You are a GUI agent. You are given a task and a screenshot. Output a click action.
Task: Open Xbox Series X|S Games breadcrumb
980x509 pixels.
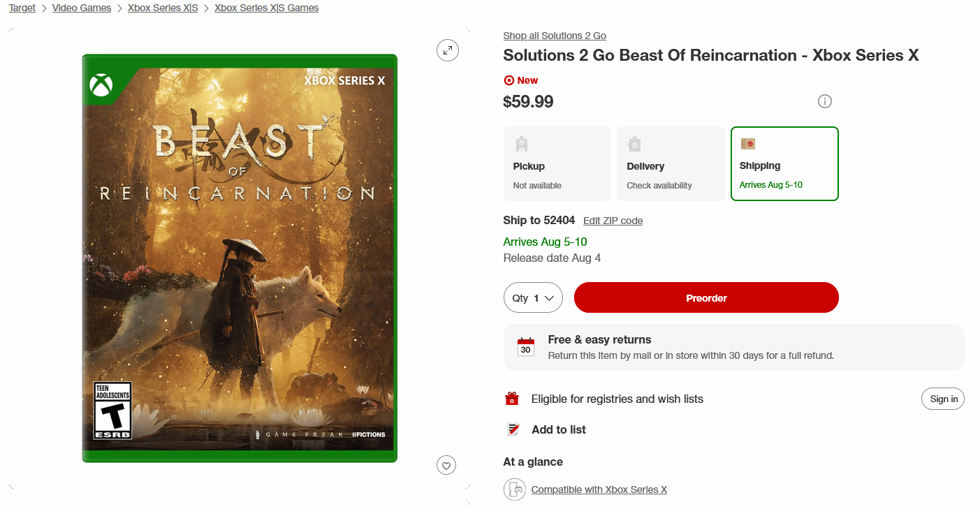(x=266, y=8)
